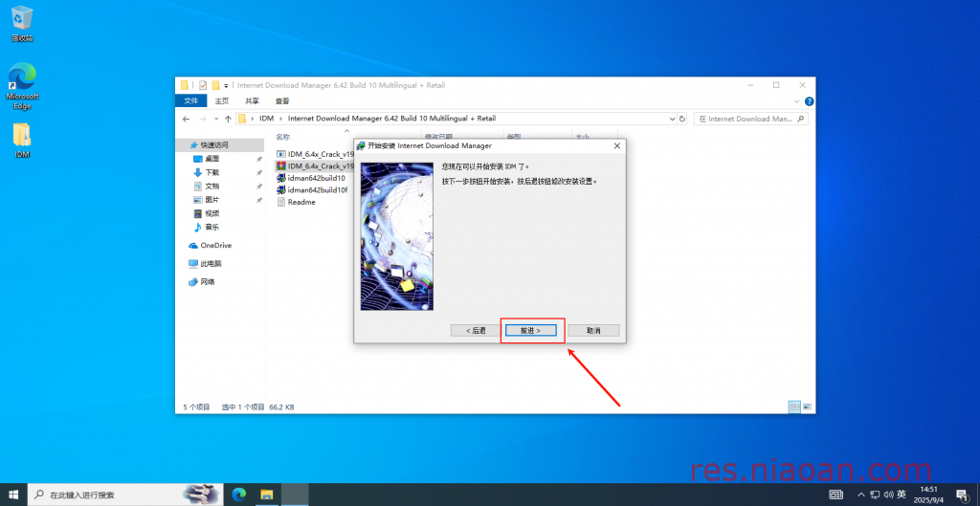This screenshot has height=506, width=980.
Task: Expand the ribbon with the chevron arrow
Action: (x=798, y=100)
